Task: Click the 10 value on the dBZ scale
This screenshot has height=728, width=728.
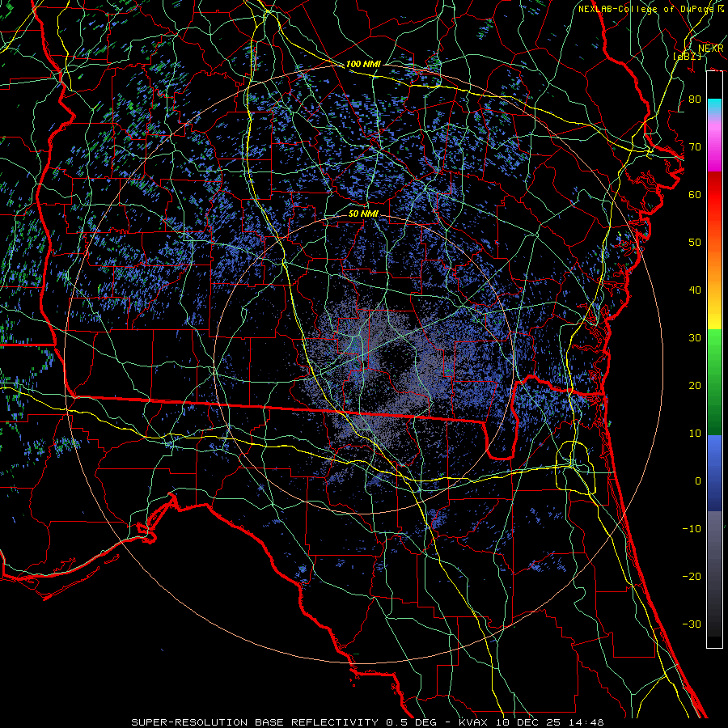Action: [695, 434]
